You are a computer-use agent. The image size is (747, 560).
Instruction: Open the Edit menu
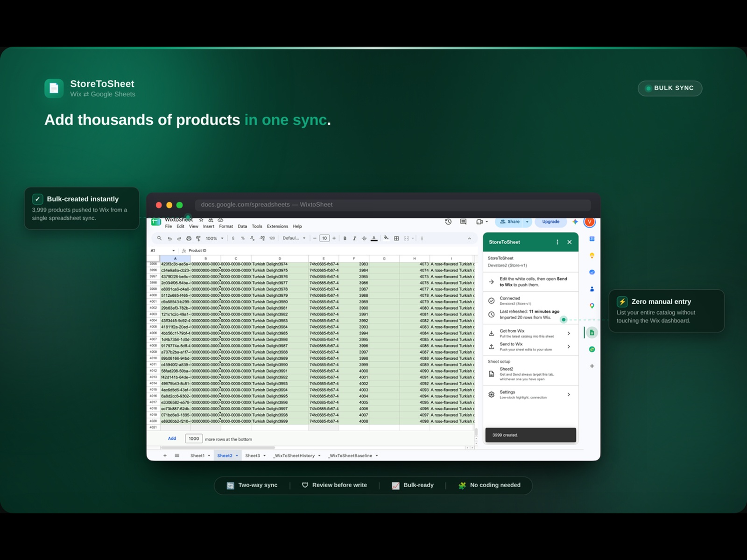180,226
